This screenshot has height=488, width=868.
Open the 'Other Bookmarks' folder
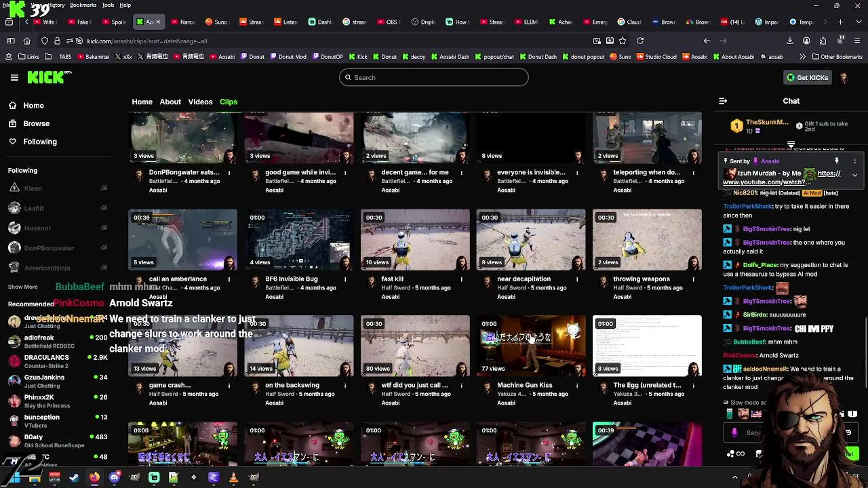[837, 57]
